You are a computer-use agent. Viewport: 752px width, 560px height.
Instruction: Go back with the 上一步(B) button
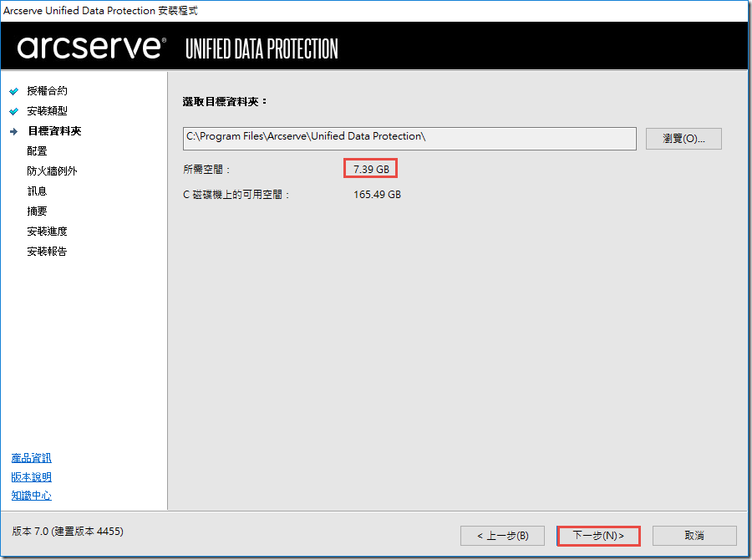coord(502,535)
